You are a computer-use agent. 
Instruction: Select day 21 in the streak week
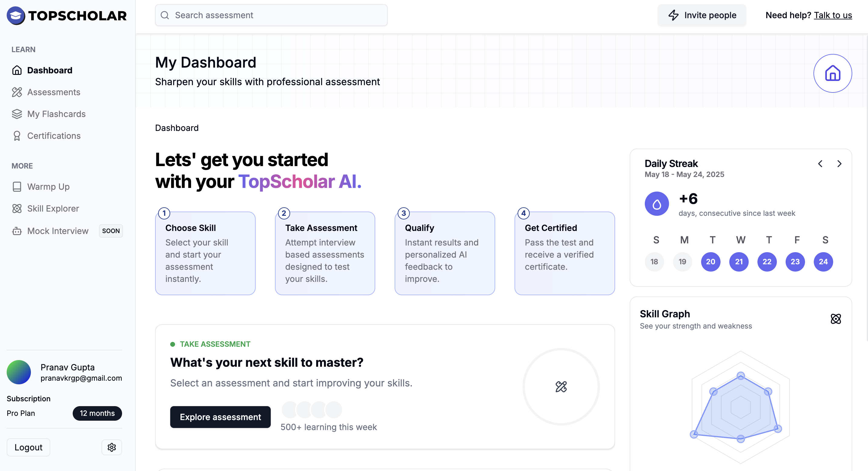tap(739, 262)
